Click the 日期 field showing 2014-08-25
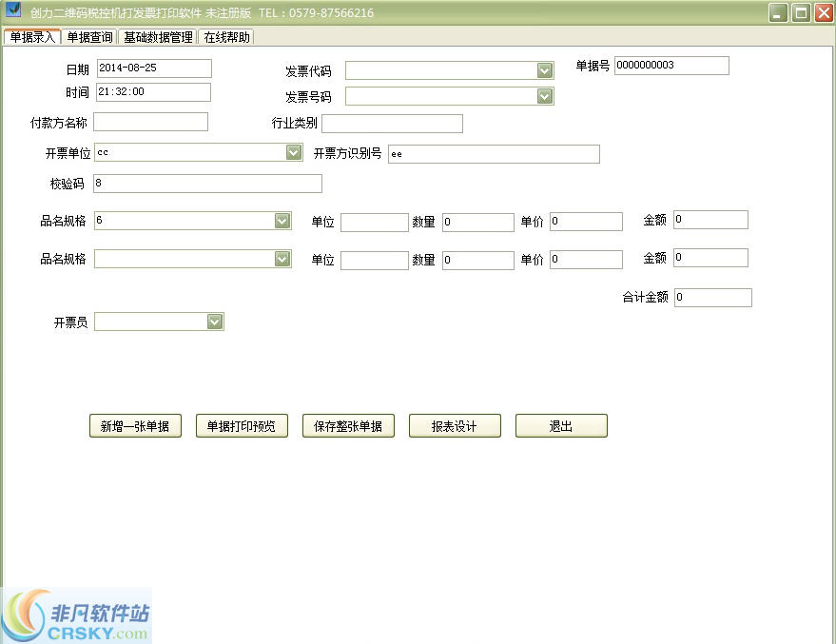Screen dimensions: 836x644 153,68
